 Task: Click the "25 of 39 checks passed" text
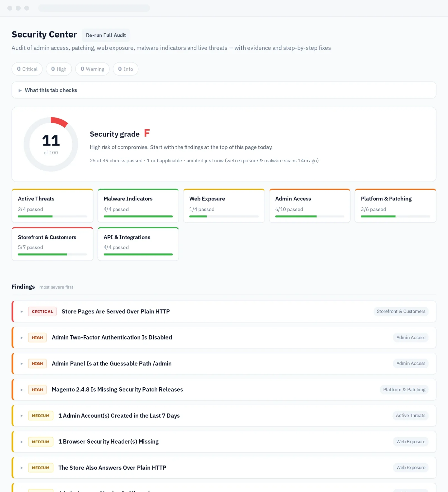[116, 161]
